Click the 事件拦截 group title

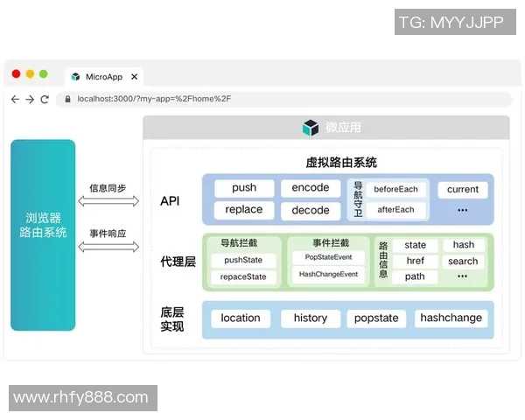pyautogui.click(x=331, y=243)
